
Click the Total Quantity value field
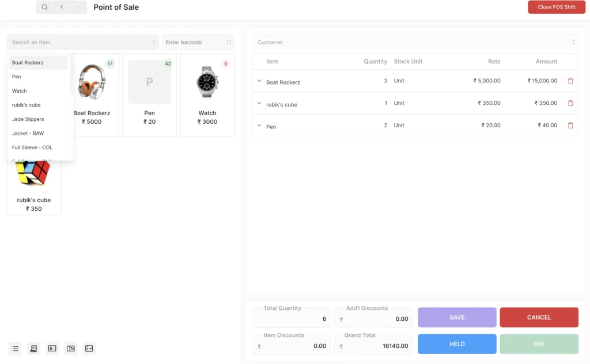click(292, 317)
